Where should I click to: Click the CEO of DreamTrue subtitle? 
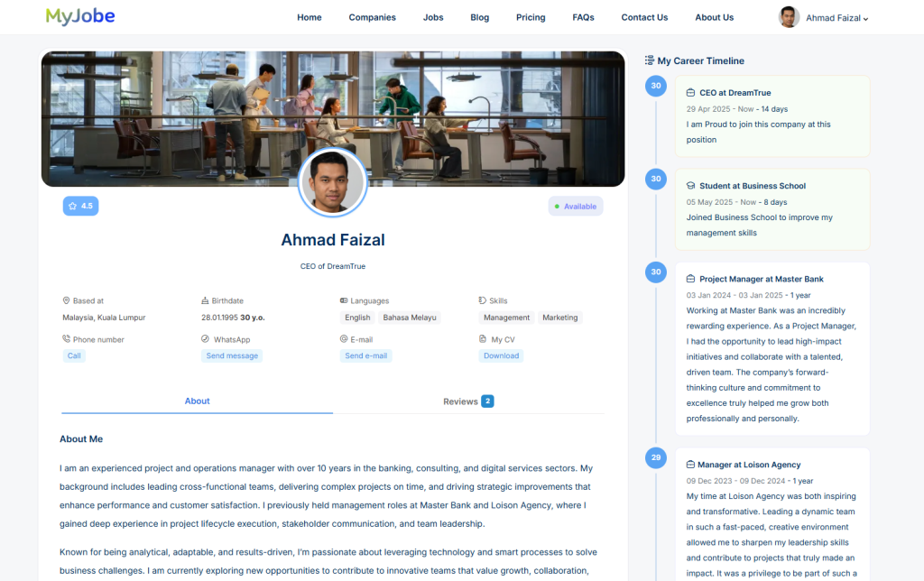(x=333, y=266)
